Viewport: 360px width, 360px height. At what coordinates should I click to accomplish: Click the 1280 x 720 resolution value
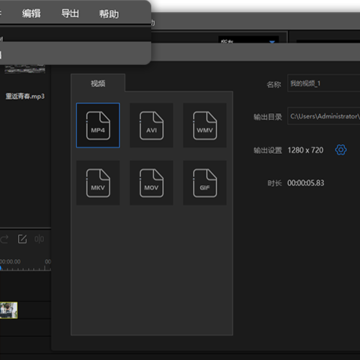pyautogui.click(x=305, y=150)
